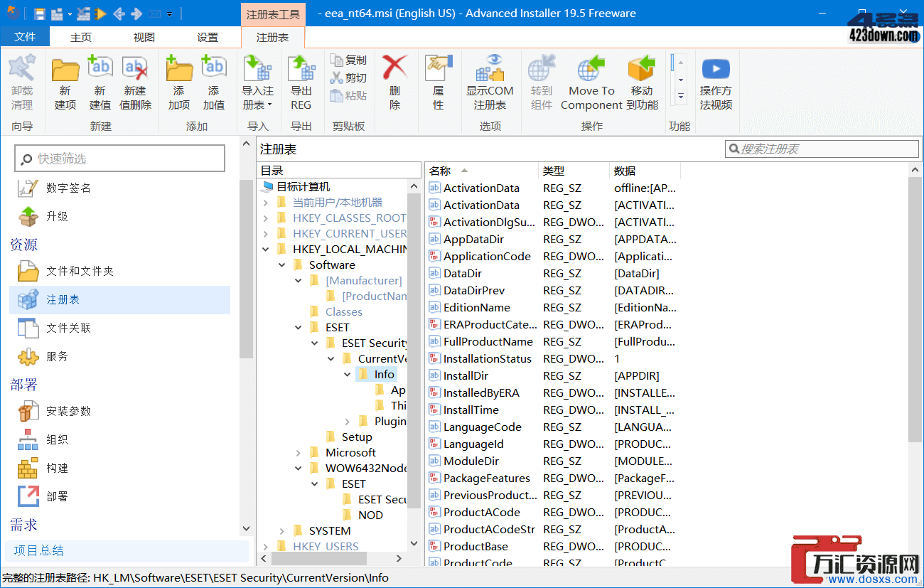This screenshot has width=924, height=588.
Task: Click the 搜索注册表 search box
Action: [822, 149]
